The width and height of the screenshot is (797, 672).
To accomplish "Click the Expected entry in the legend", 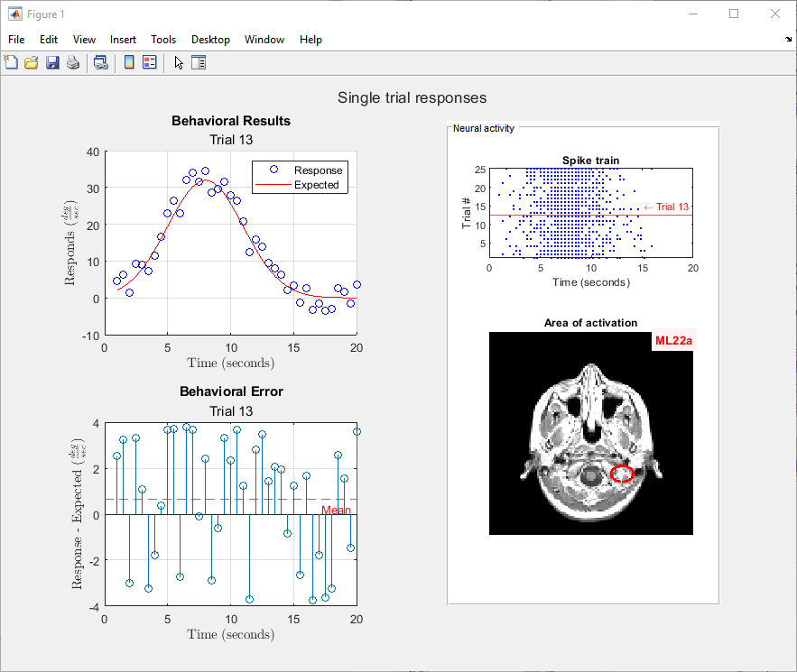I will click(x=316, y=185).
